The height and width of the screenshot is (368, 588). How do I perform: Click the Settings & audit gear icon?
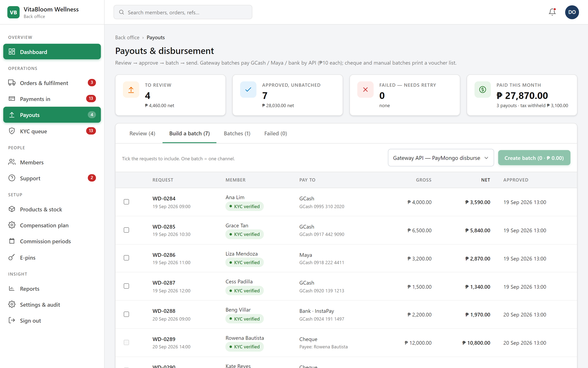tap(12, 304)
